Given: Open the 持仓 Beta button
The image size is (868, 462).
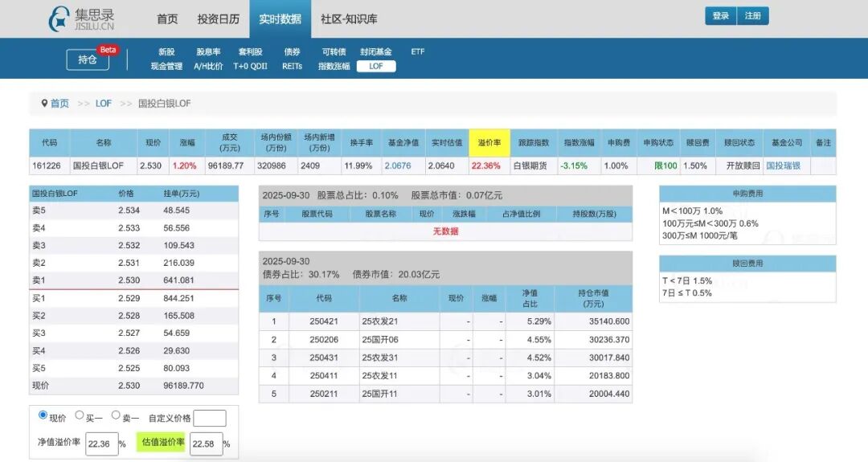Looking at the screenshot, I should tap(88, 59).
